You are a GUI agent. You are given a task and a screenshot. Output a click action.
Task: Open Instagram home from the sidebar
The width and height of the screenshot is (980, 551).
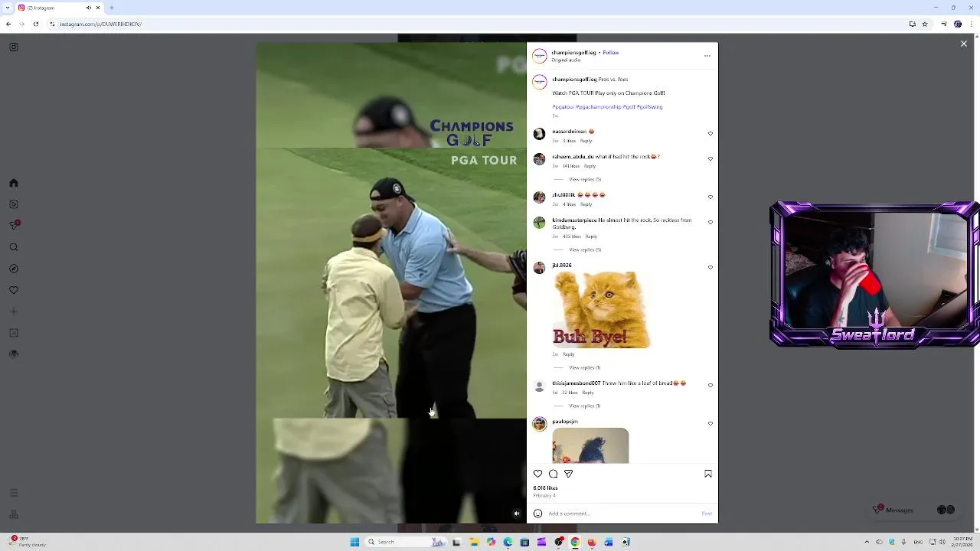14,183
